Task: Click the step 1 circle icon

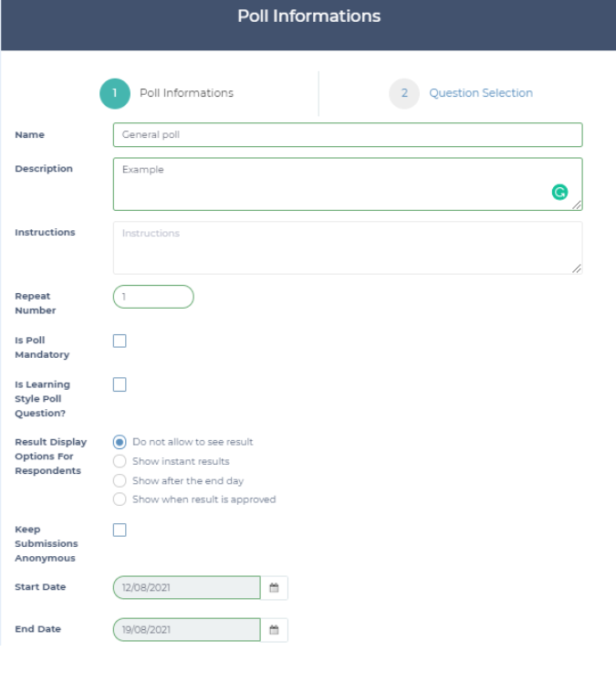Action: [x=114, y=93]
